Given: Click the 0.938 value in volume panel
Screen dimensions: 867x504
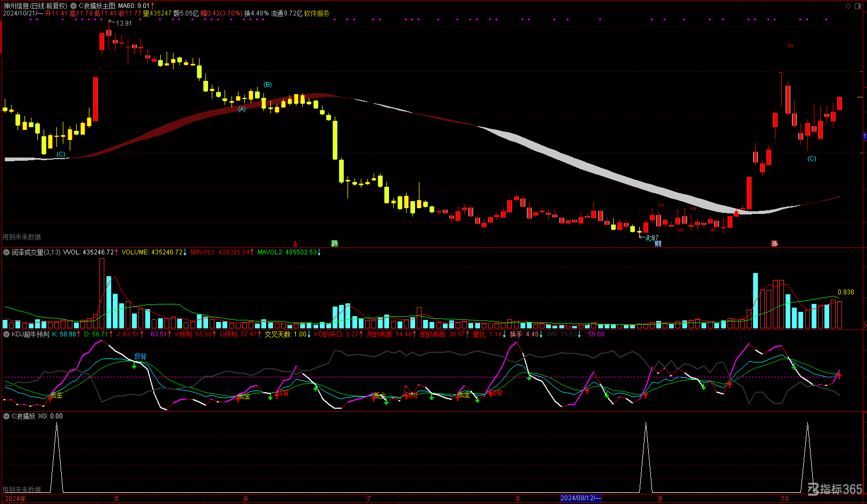Looking at the screenshot, I should (846, 292).
